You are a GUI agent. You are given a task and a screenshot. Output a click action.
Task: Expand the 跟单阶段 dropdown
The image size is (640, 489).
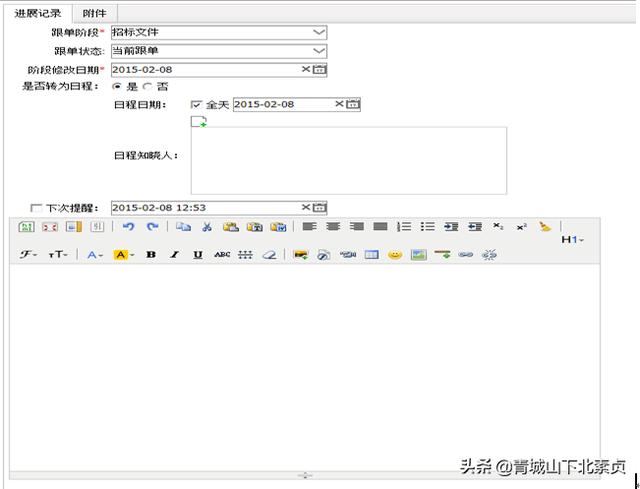(318, 32)
